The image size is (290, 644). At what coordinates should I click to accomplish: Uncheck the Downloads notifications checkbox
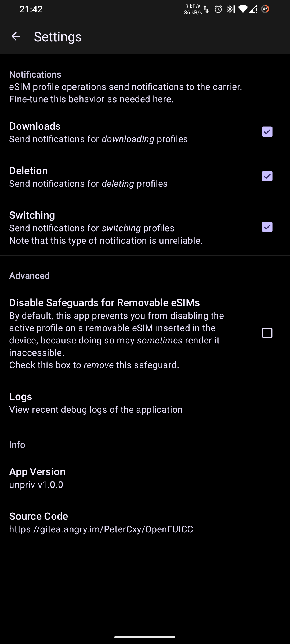click(267, 132)
